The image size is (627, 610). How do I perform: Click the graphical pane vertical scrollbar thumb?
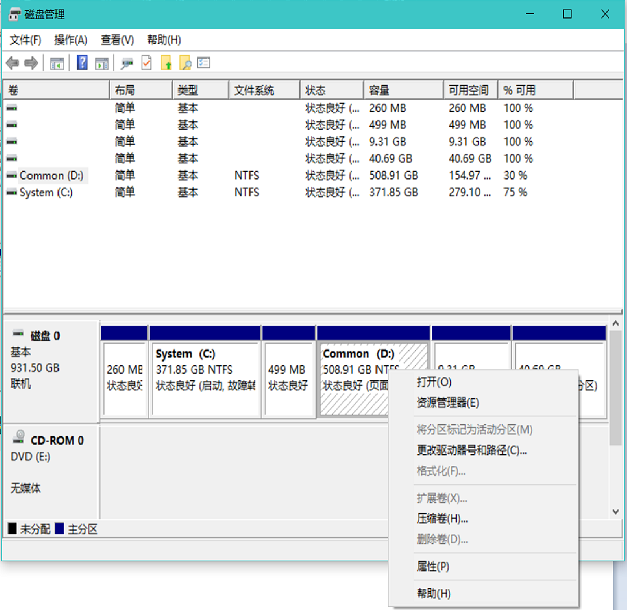coord(616,388)
